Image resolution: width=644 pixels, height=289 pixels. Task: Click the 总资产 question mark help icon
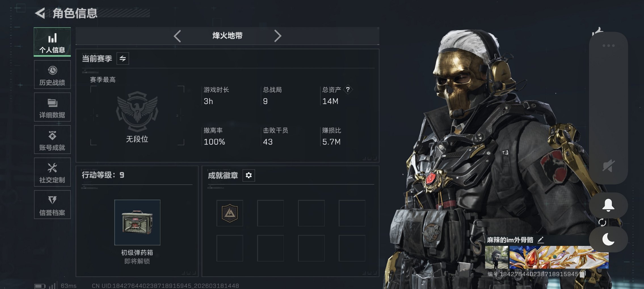[x=348, y=90]
